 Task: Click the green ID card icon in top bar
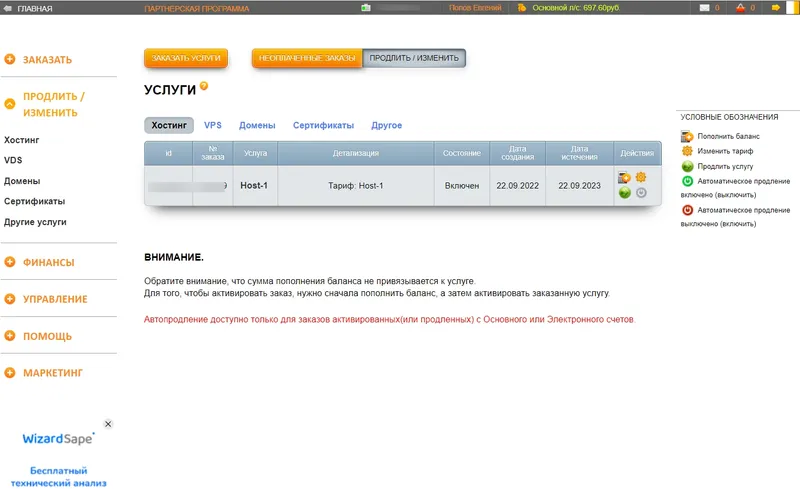pyautogui.click(x=365, y=8)
